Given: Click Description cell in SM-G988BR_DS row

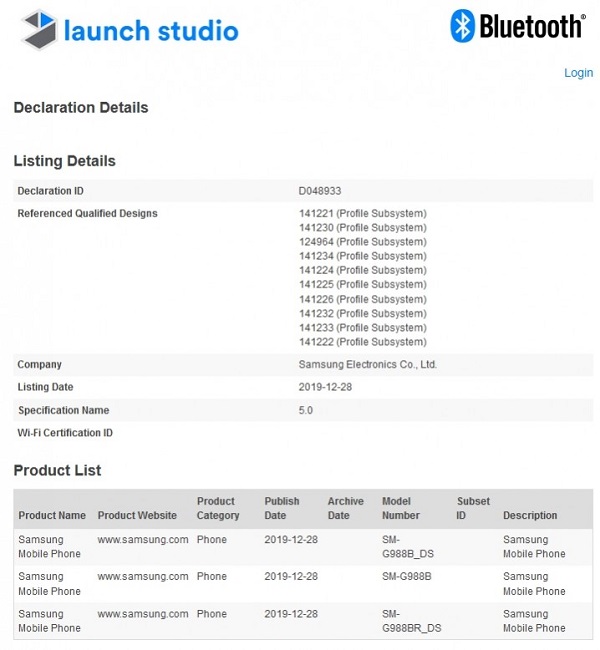Looking at the screenshot, I should [534, 621].
